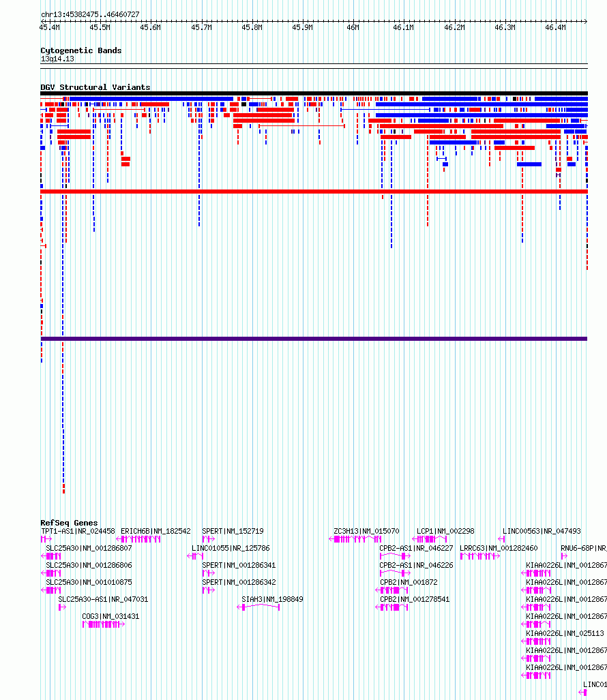Click the full-width purple structural variant bar
607x700 pixels.
pos(314,339)
